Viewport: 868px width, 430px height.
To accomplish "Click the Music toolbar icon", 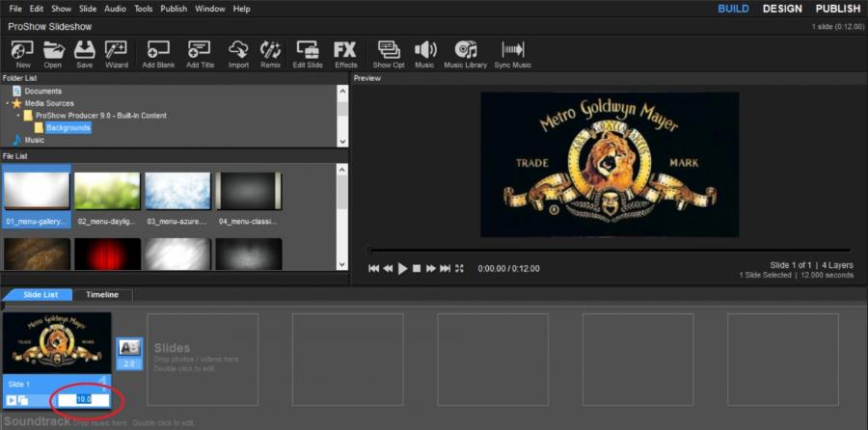I will click(x=424, y=54).
